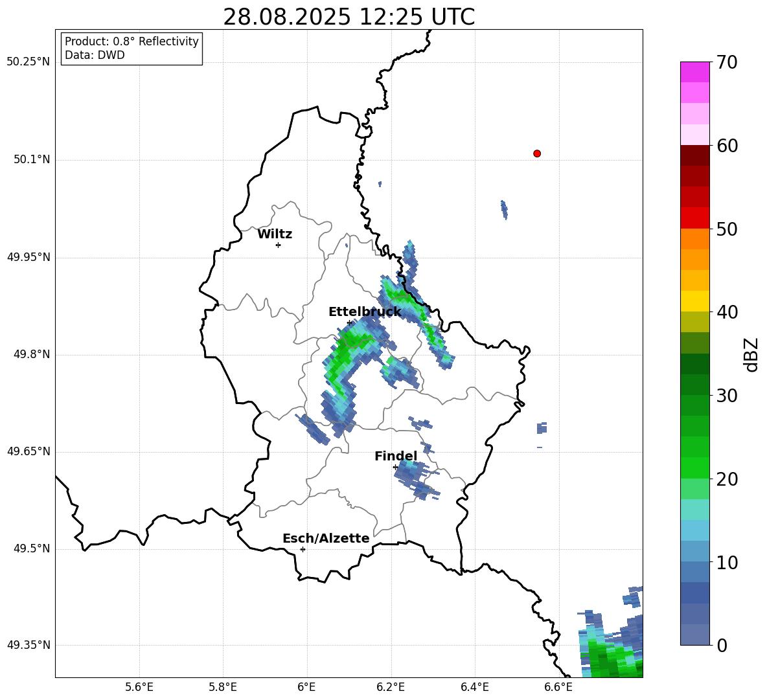
Task: Click the 50.25°N latitude label
Action: click(x=29, y=62)
